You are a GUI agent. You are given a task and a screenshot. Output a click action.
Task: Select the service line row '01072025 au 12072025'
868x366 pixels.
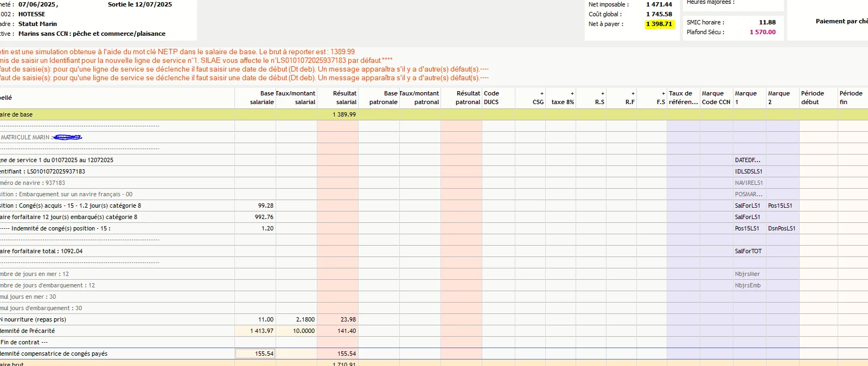pyautogui.click(x=117, y=160)
